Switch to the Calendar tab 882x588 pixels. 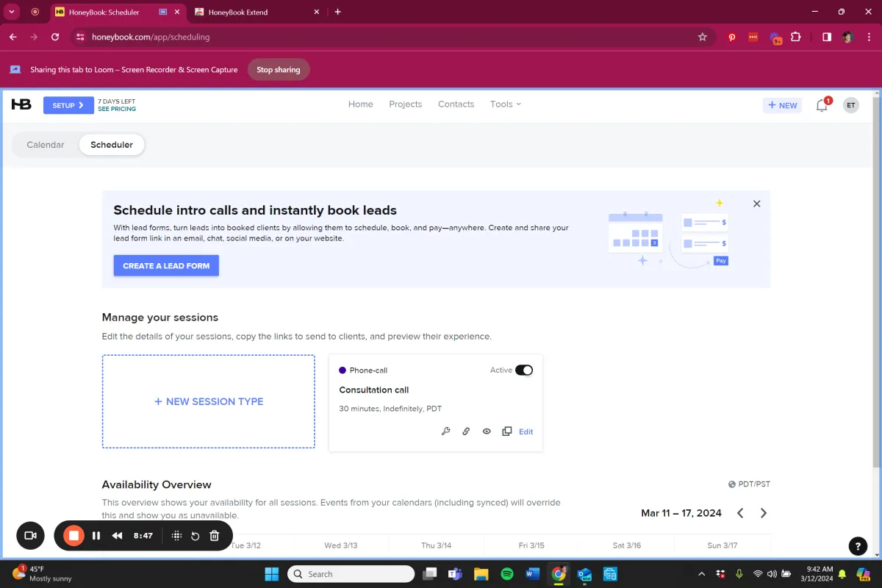(x=46, y=145)
